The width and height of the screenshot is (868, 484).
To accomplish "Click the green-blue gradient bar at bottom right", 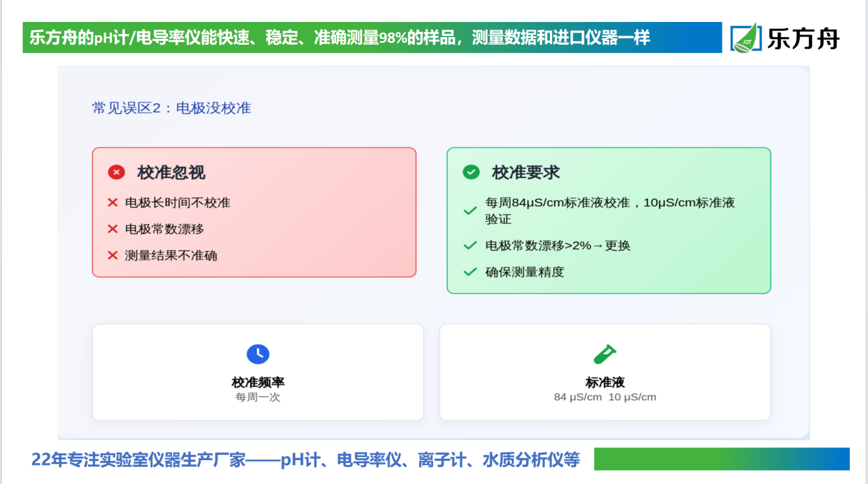I will (x=721, y=459).
